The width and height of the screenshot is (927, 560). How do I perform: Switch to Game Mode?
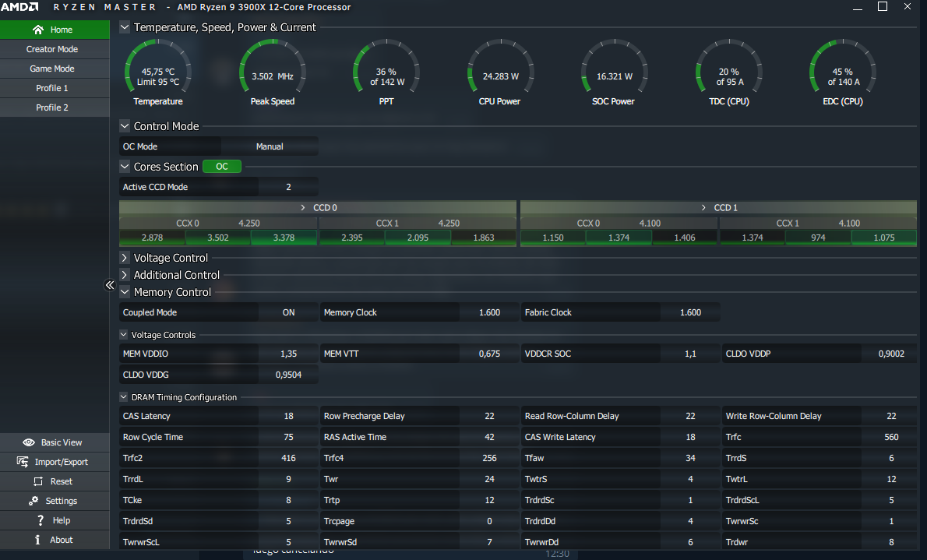[55, 69]
